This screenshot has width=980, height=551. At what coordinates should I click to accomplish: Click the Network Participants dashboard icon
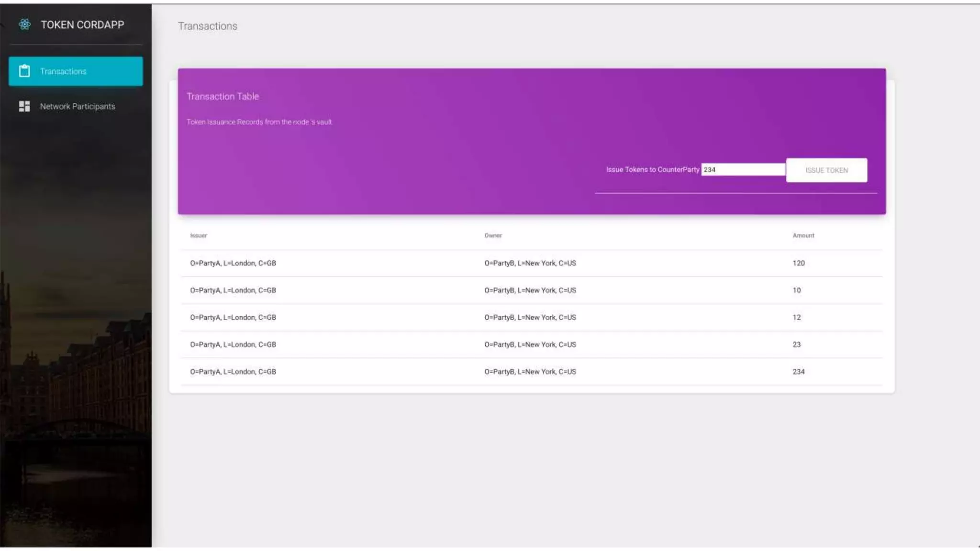(x=24, y=106)
